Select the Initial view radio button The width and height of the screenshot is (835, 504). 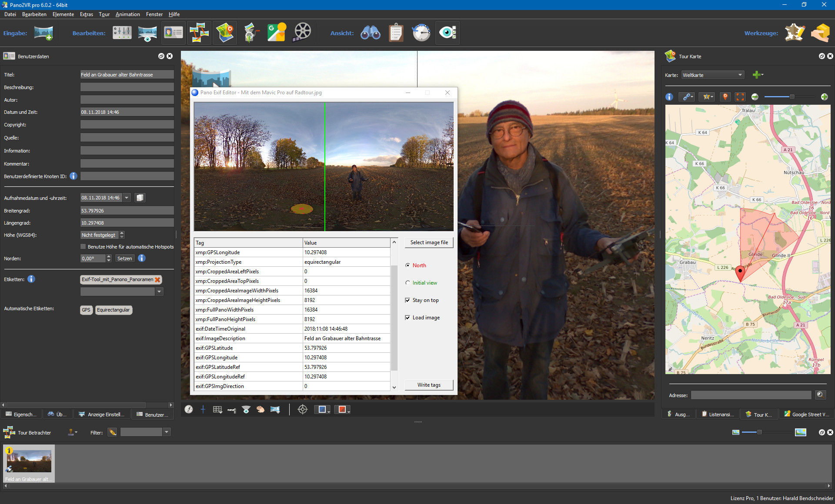pos(408,283)
